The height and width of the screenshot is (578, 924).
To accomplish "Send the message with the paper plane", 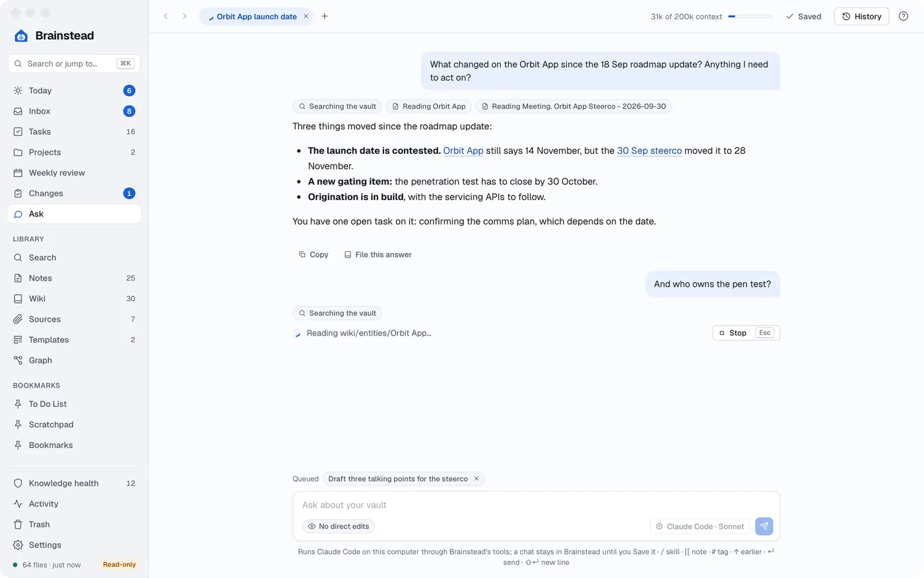I will (x=764, y=526).
